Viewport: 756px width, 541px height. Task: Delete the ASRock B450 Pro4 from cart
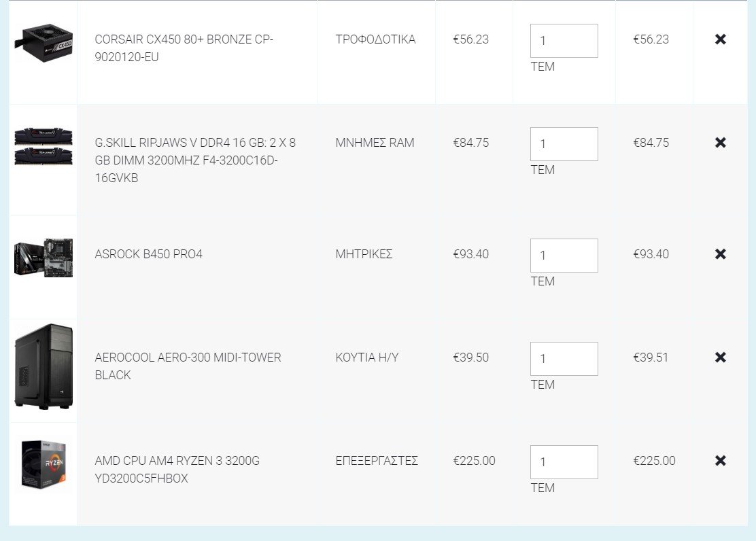click(721, 254)
